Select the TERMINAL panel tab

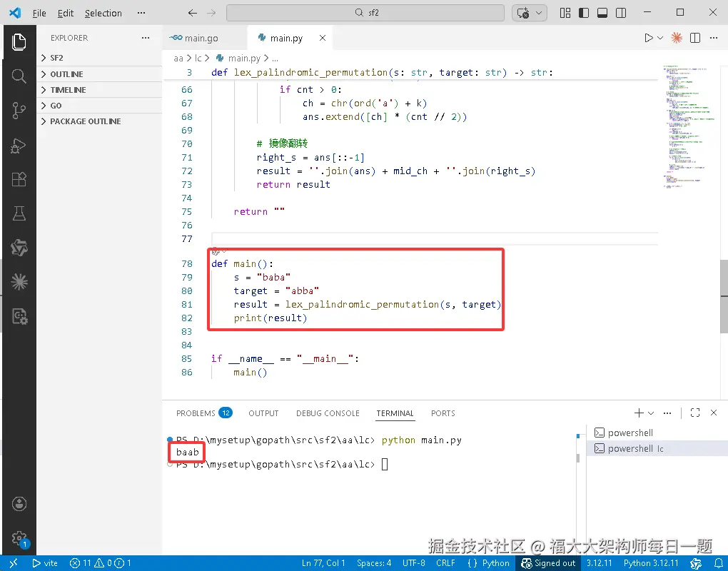point(395,413)
